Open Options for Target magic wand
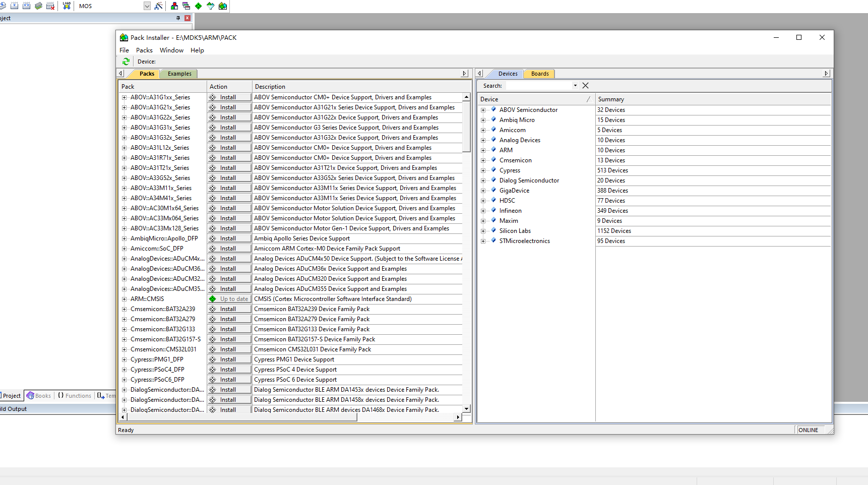 click(x=158, y=6)
